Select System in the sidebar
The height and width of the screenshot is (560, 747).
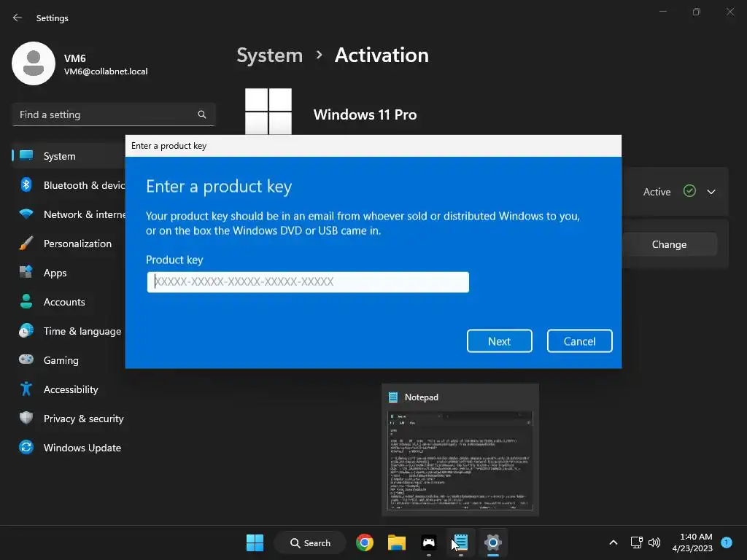(69, 156)
